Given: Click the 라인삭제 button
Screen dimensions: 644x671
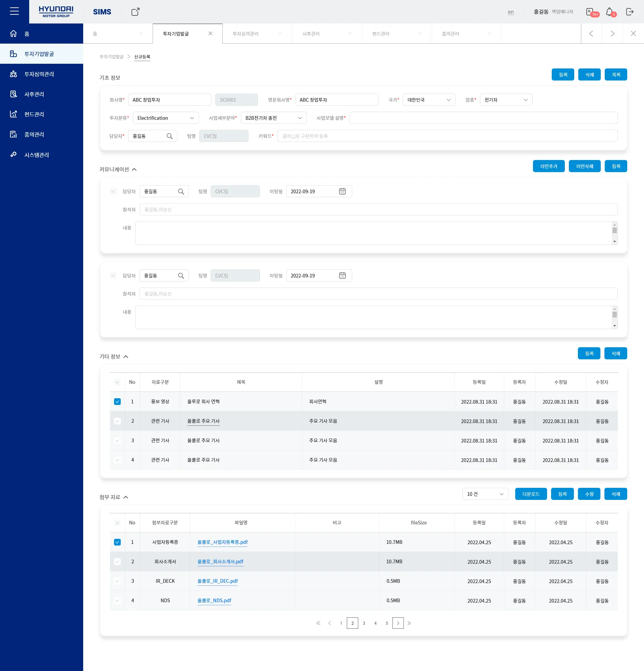Looking at the screenshot, I should click(584, 166).
